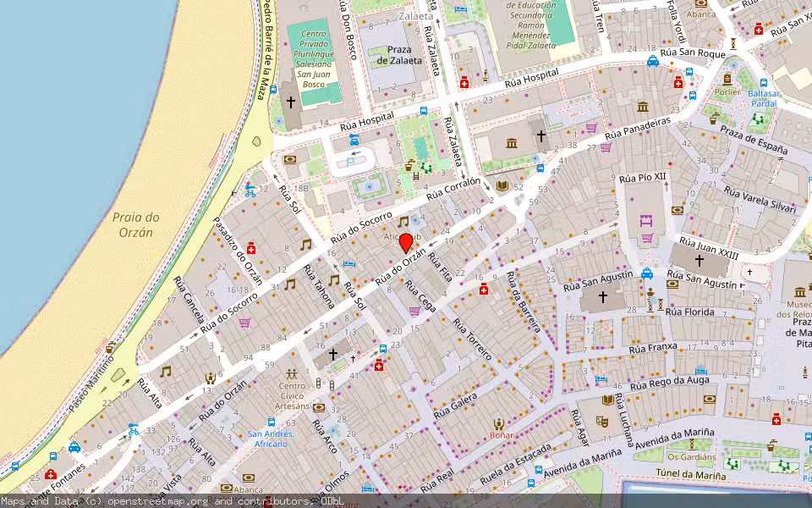Select the church cross at San Andrés Africano
Viewport: 812px width, 508px height.
(x=332, y=353)
